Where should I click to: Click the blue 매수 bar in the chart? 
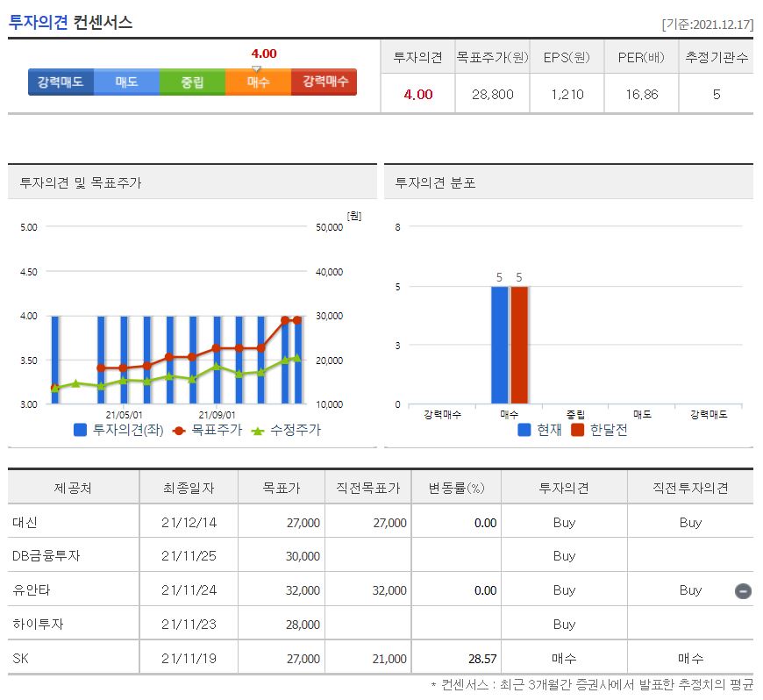click(x=498, y=346)
